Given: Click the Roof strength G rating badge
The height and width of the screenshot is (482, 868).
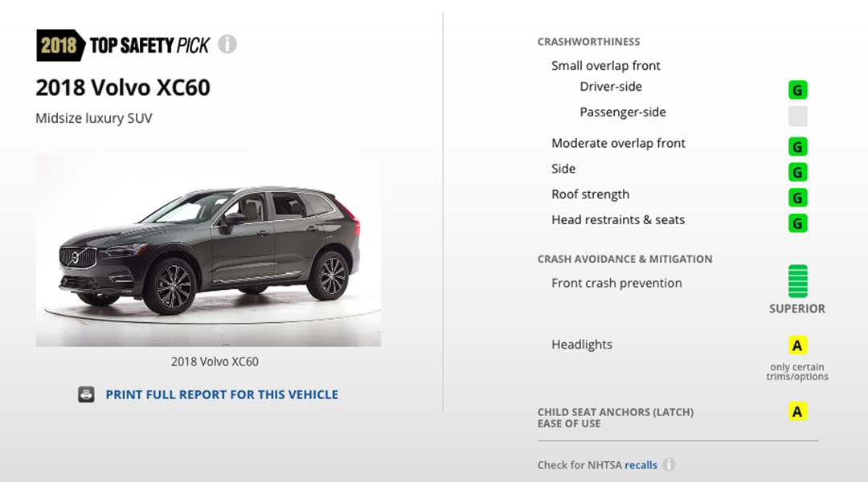Looking at the screenshot, I should point(798,198).
